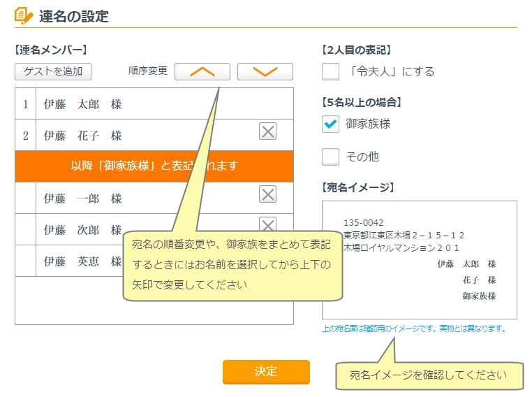
Task: Click the 宛名イメージ address preview box
Action: click(x=419, y=260)
